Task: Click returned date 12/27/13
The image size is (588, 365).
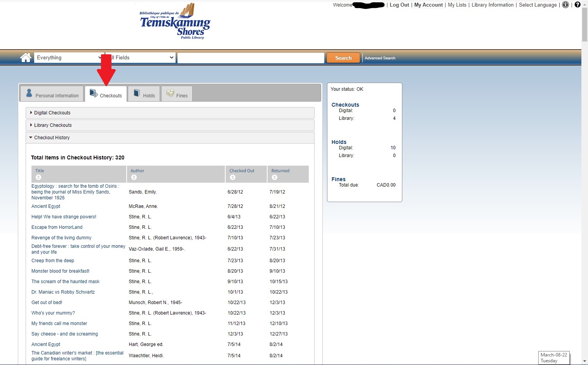Action: pyautogui.click(x=279, y=334)
